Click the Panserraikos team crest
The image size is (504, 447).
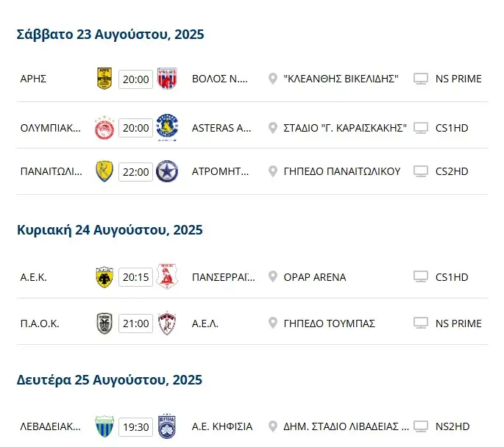pyautogui.click(x=167, y=277)
